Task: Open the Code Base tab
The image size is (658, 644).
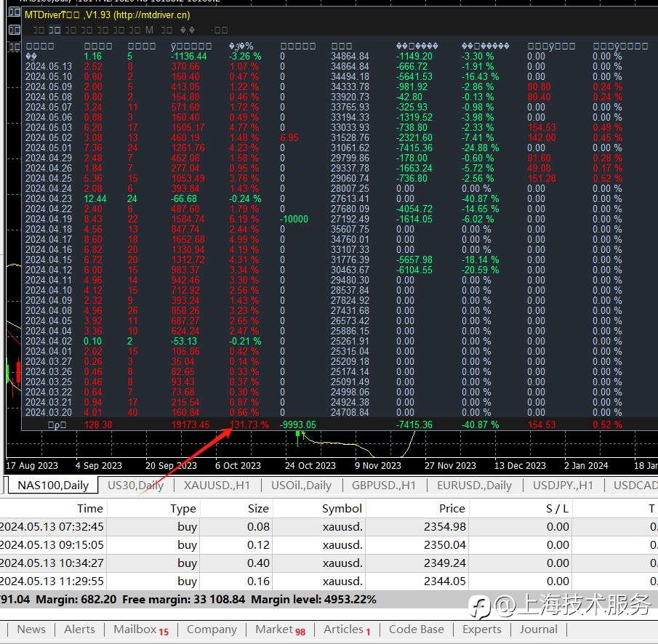Action: pos(417,629)
